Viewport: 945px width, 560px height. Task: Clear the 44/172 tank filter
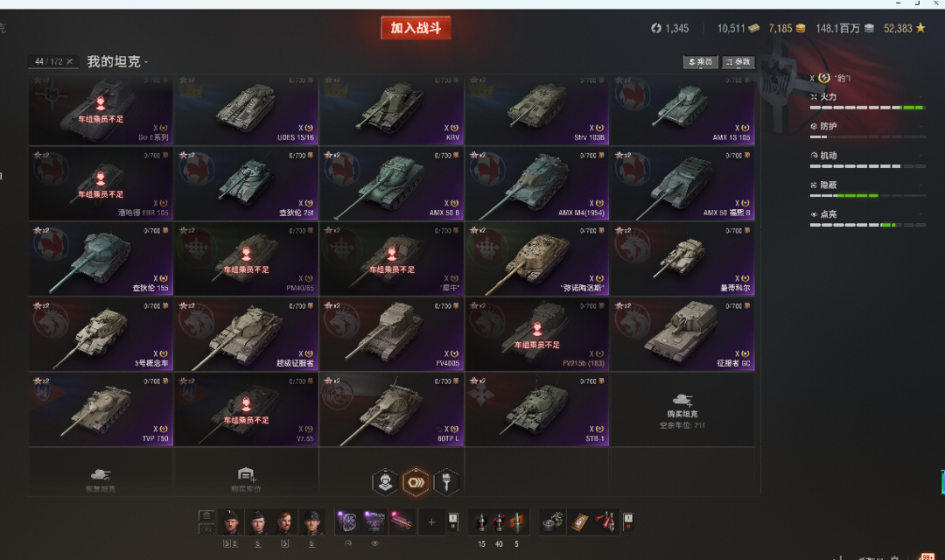click(x=70, y=61)
